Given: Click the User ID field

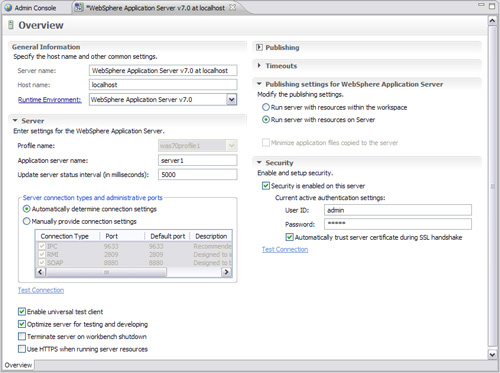Looking at the screenshot, I should 398,210.
